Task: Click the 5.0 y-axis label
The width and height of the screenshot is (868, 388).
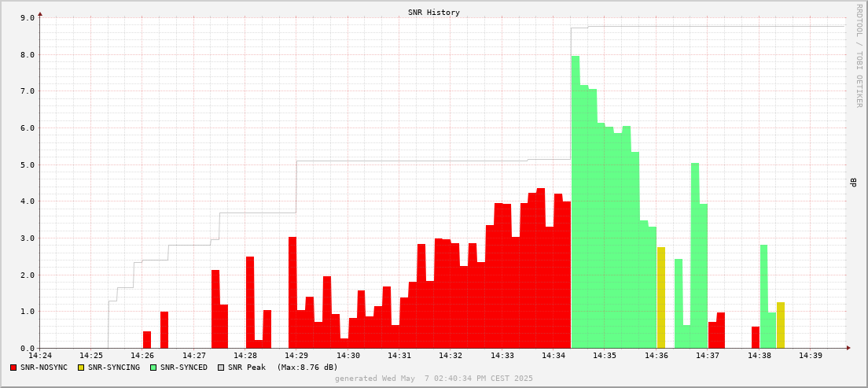Action: [x=28, y=164]
